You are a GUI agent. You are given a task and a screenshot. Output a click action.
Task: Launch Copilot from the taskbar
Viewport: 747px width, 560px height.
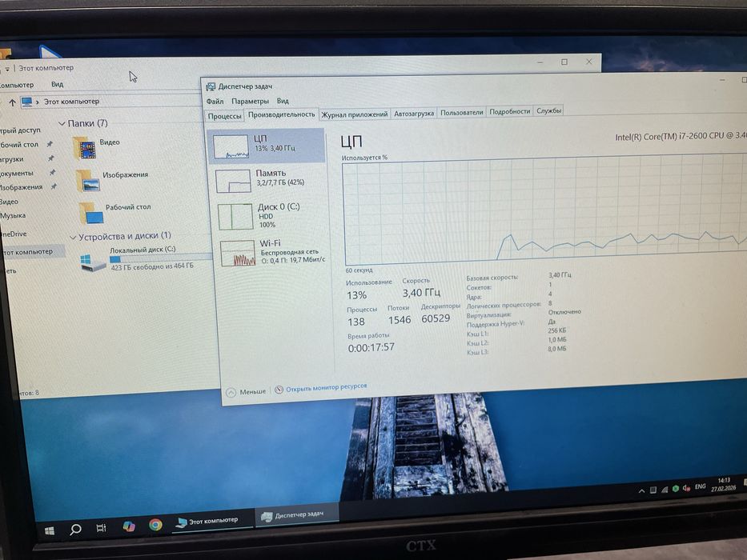pyautogui.click(x=129, y=526)
